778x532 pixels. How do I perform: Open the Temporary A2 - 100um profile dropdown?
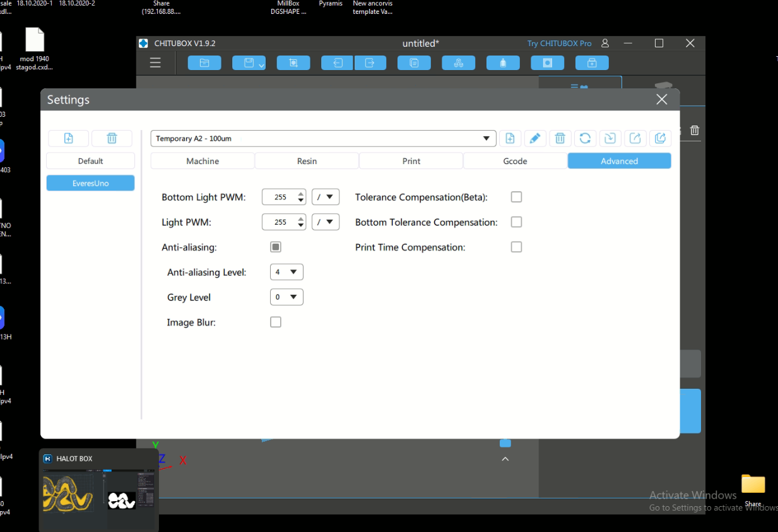[322, 138]
